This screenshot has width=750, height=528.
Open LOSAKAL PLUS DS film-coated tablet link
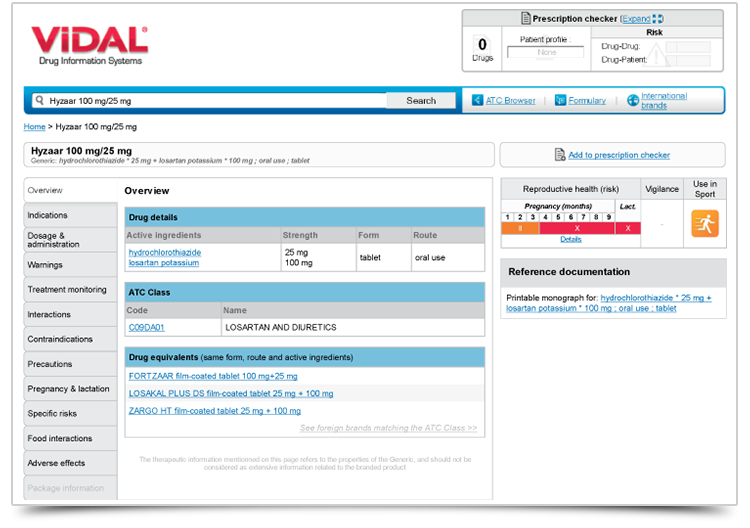(x=231, y=394)
